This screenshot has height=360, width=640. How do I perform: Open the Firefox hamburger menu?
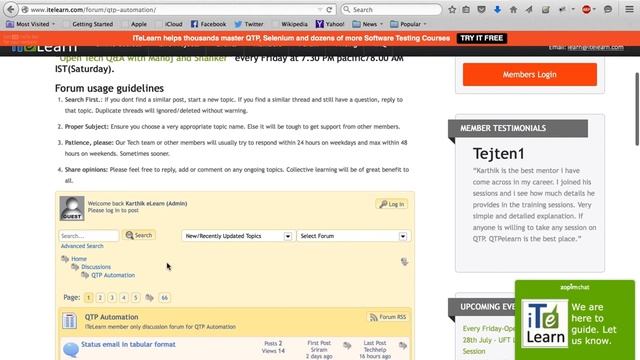pos(629,9)
